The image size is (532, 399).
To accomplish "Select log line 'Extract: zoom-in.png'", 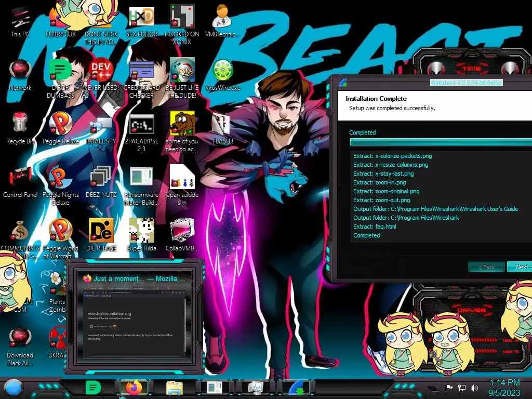I will 379,182.
